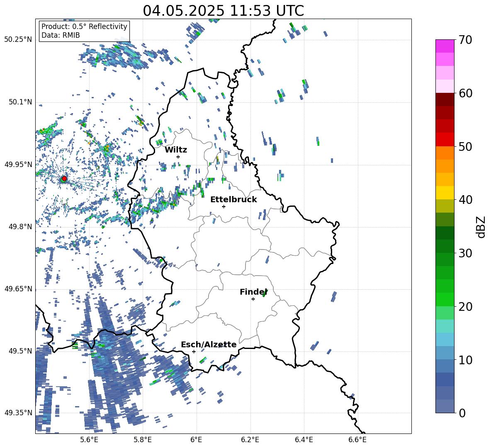
Task: Click the magenta top colorbar swatch
Action: click(x=445, y=46)
